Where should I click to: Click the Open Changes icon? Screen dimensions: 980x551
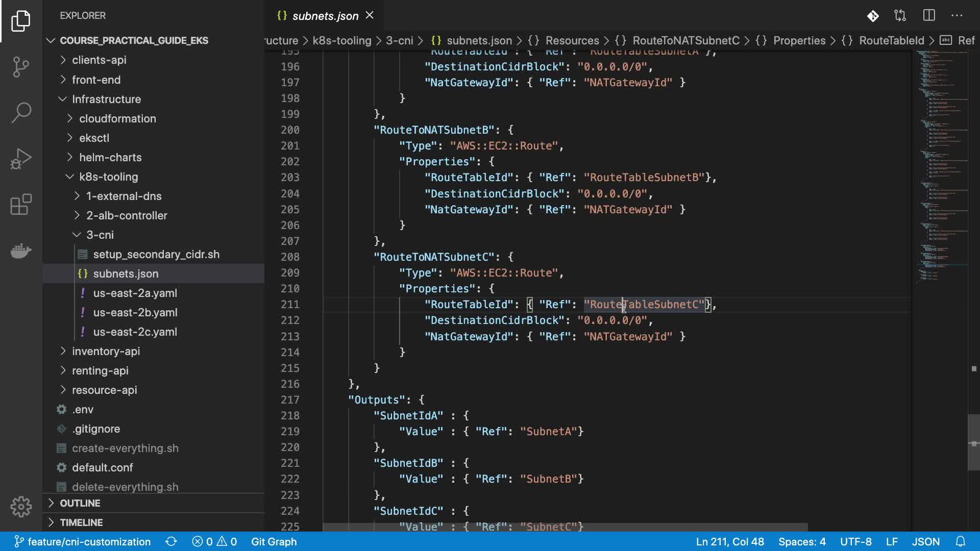tap(900, 16)
